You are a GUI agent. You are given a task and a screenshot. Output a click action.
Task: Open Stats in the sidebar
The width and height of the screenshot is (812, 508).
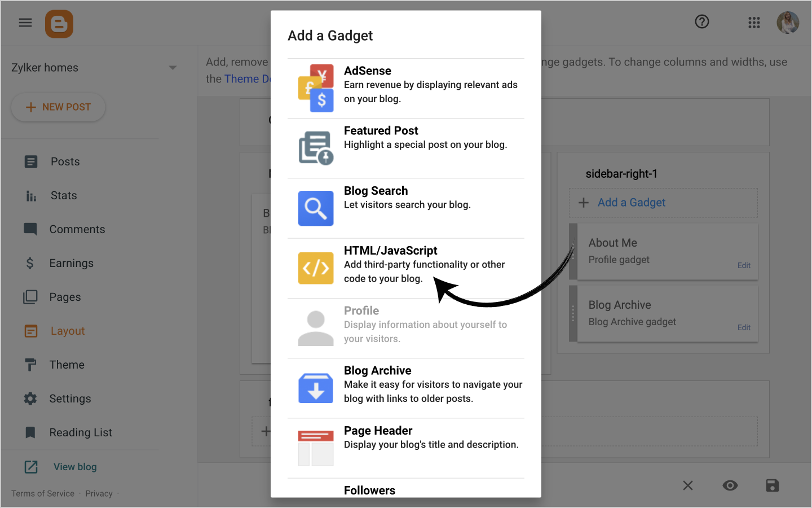pos(64,195)
